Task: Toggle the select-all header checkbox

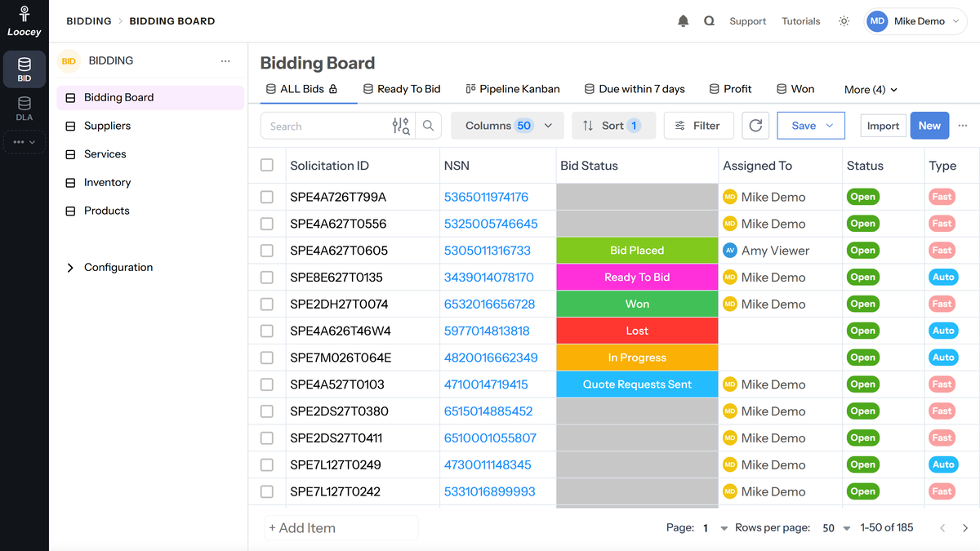Action: 267,165
